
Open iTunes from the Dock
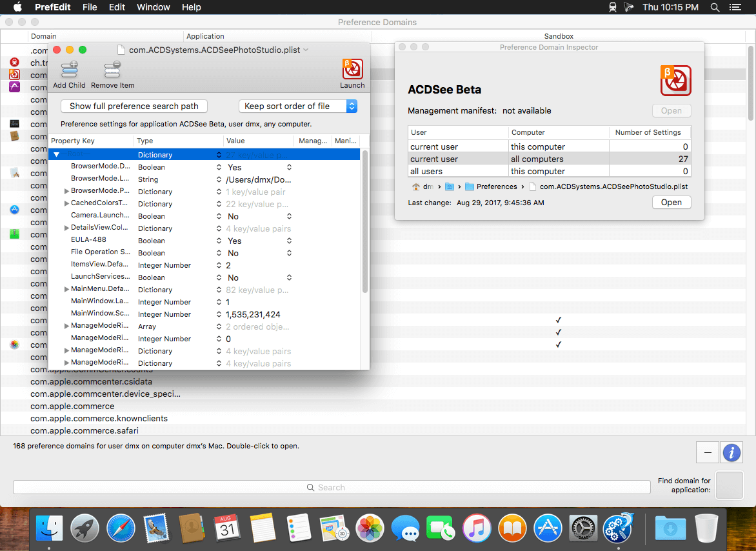pyautogui.click(x=476, y=528)
